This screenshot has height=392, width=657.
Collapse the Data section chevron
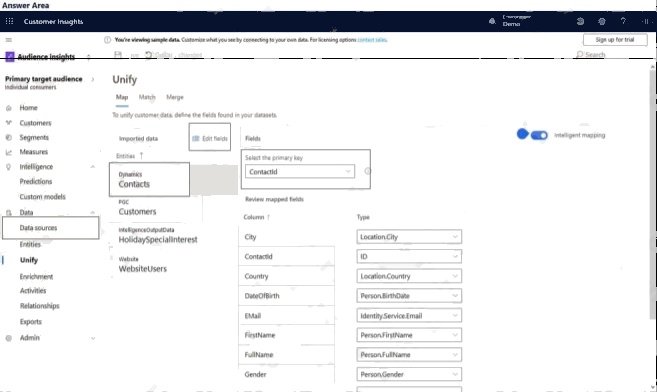click(93, 213)
